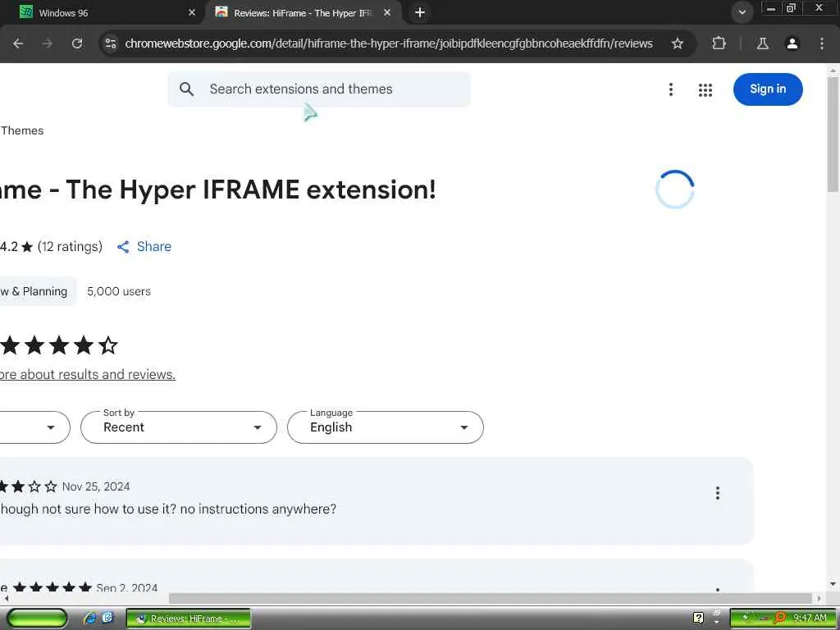Open the Themes navigation tab
The height and width of the screenshot is (630, 840).
(x=22, y=130)
